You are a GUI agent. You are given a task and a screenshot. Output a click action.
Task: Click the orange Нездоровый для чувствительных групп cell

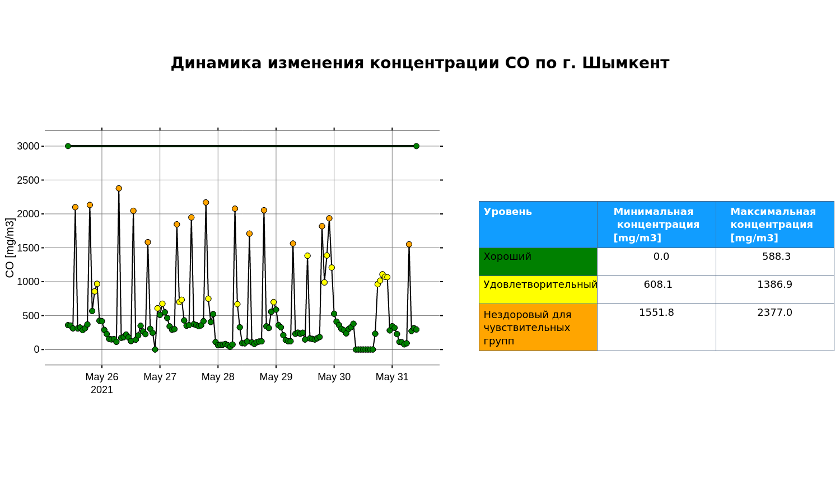(538, 328)
